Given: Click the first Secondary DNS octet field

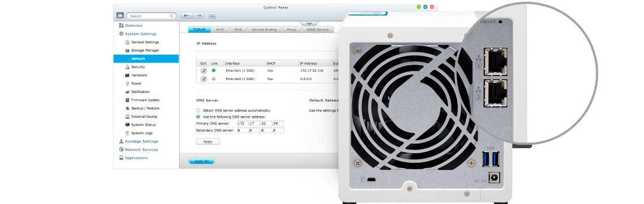Looking at the screenshot, I should 243,130.
